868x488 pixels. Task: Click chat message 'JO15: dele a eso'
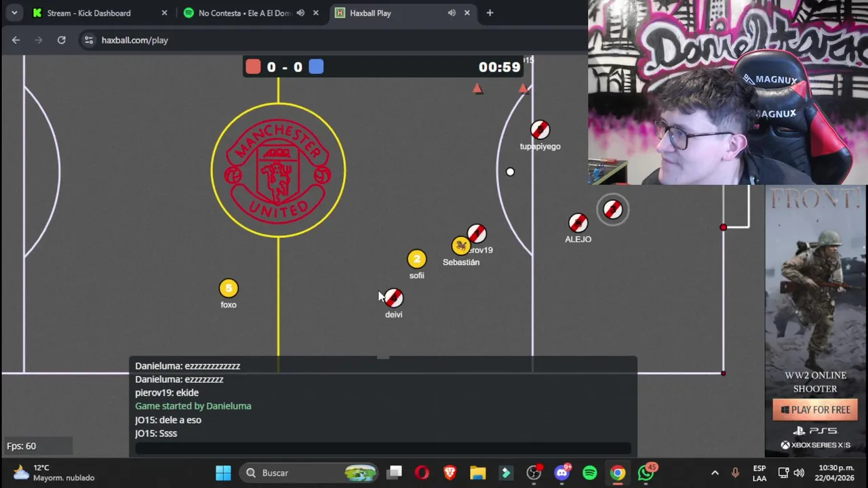click(x=168, y=420)
